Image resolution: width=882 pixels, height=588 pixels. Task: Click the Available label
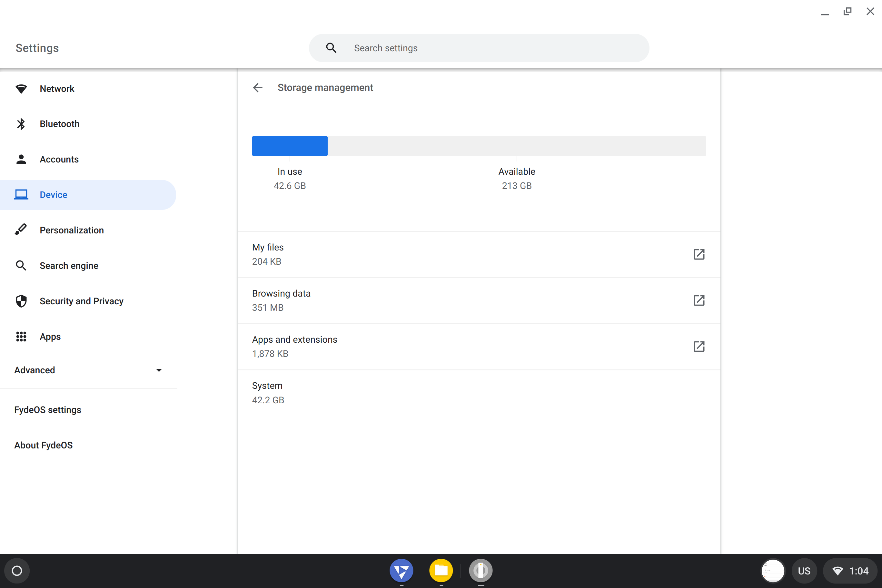click(x=517, y=171)
